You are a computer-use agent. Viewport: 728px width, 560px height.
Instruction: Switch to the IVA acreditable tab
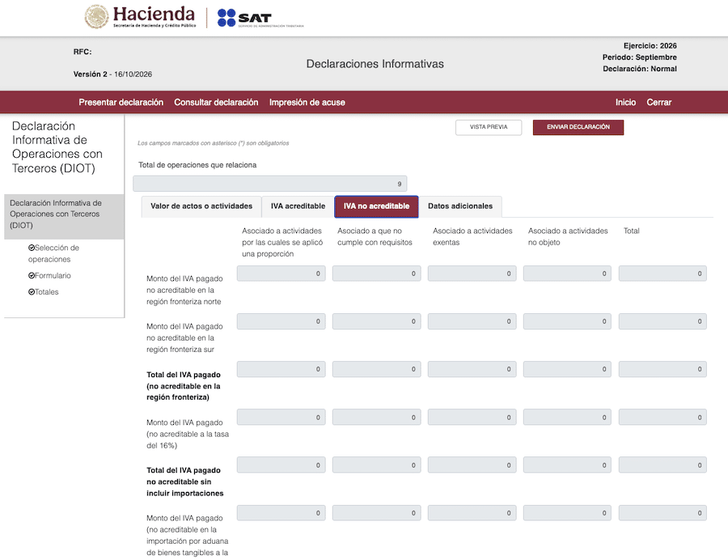click(298, 206)
